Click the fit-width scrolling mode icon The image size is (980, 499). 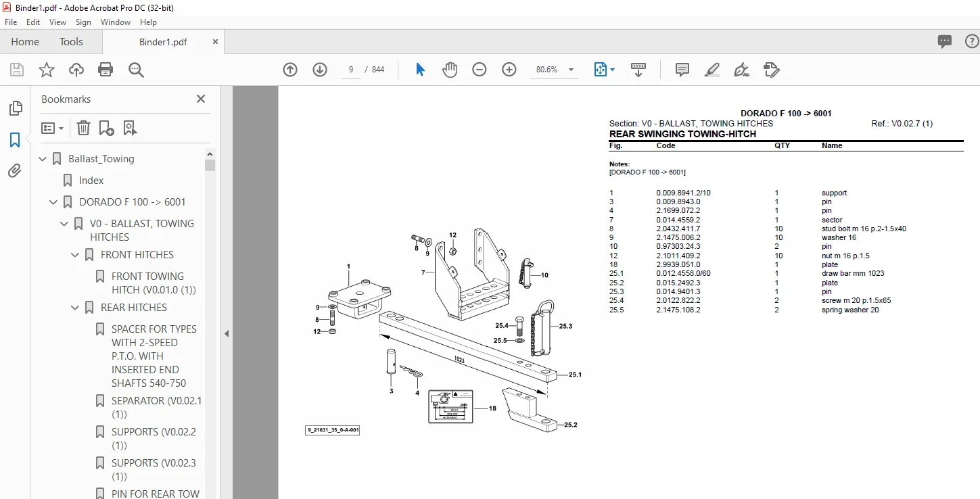click(638, 70)
